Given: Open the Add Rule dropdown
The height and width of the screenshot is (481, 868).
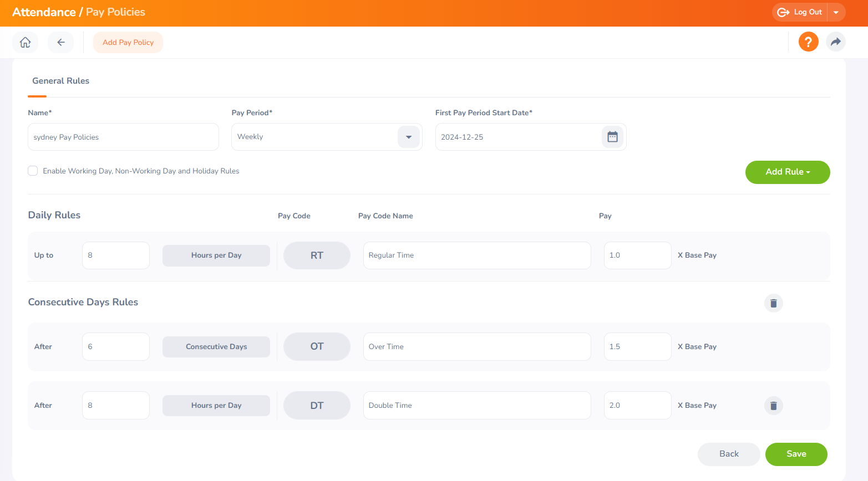Looking at the screenshot, I should coord(788,172).
